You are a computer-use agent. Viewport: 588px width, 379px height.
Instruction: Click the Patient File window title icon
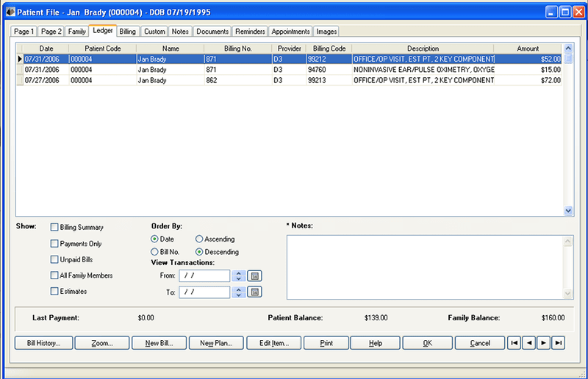[x=9, y=12]
